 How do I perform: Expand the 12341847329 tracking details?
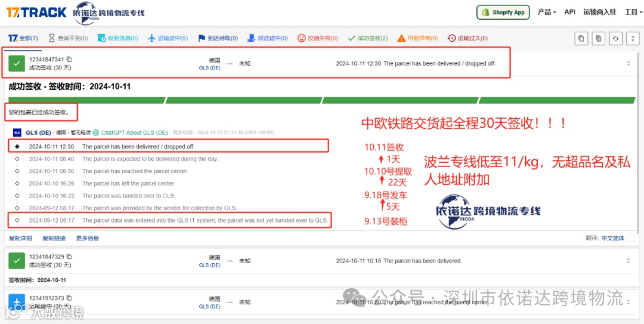(x=628, y=261)
